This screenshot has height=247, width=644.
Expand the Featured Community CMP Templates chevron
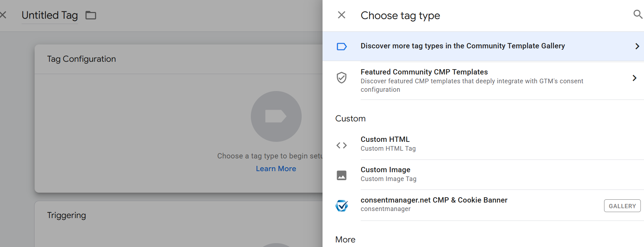click(x=634, y=78)
